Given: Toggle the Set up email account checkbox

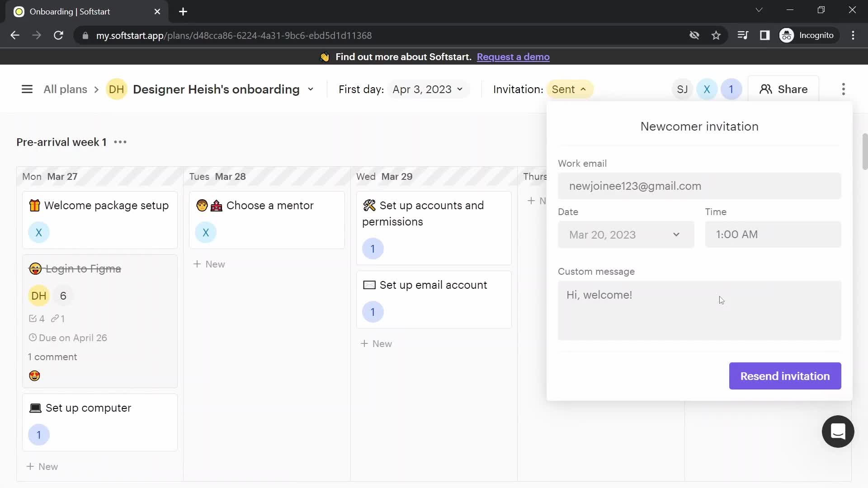Looking at the screenshot, I should pos(369,285).
